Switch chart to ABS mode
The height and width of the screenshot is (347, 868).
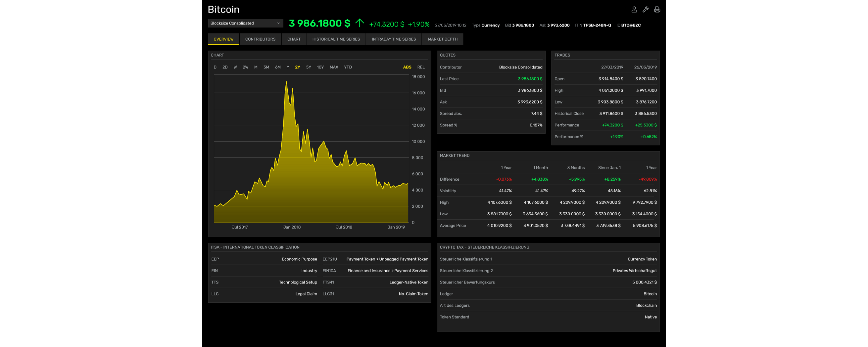(407, 67)
